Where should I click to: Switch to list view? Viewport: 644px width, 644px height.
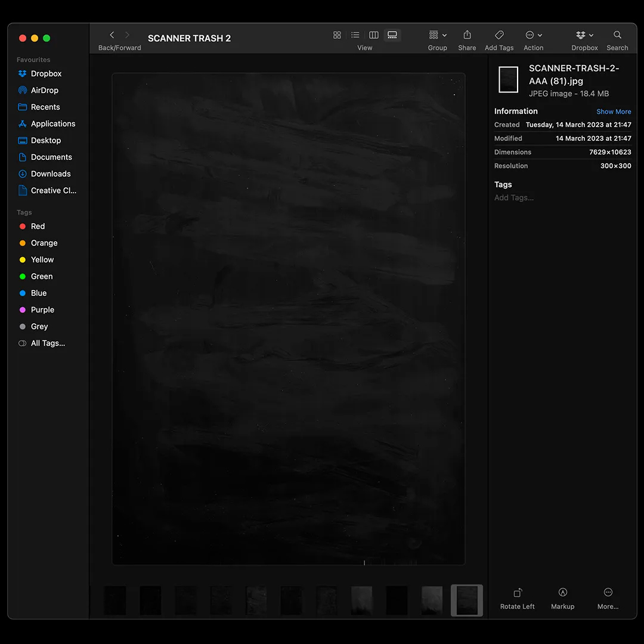pos(355,35)
